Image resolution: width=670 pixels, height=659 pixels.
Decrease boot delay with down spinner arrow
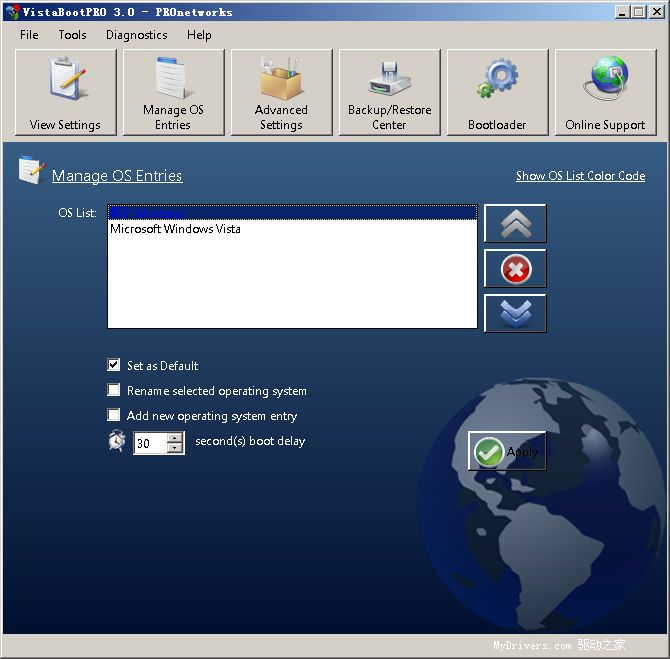coord(175,448)
